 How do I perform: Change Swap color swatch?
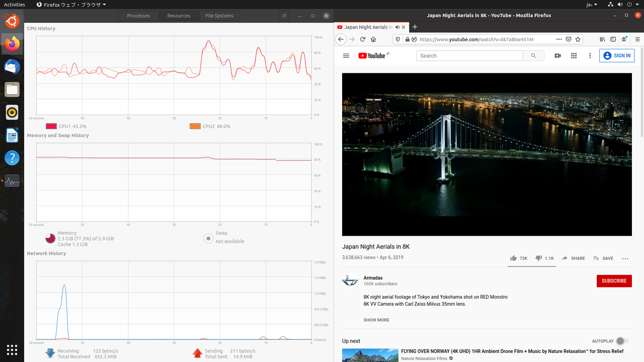point(208,239)
